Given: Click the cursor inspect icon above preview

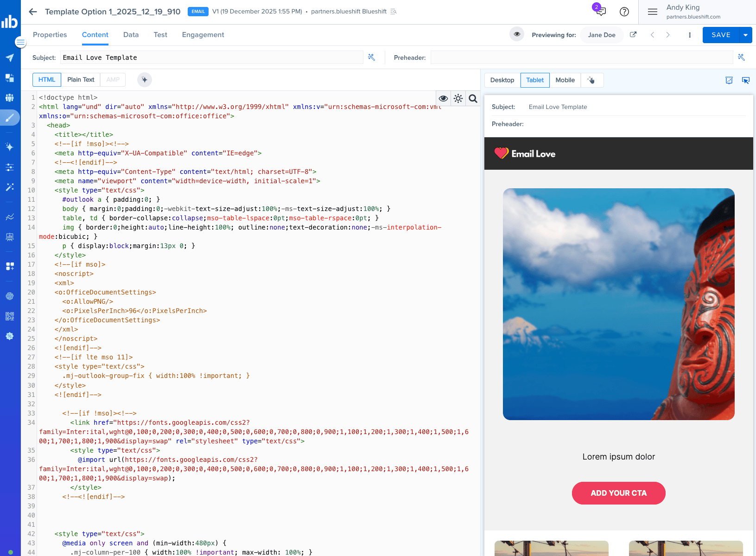Looking at the screenshot, I should [x=746, y=80].
